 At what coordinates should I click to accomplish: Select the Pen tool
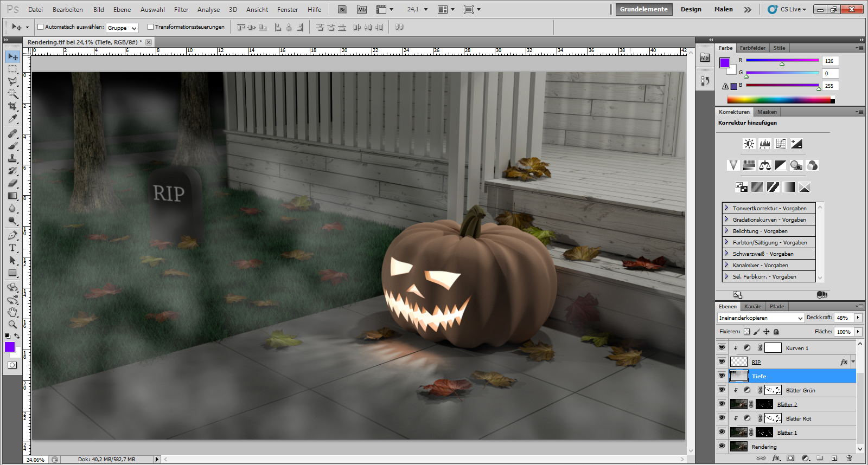tap(12, 235)
